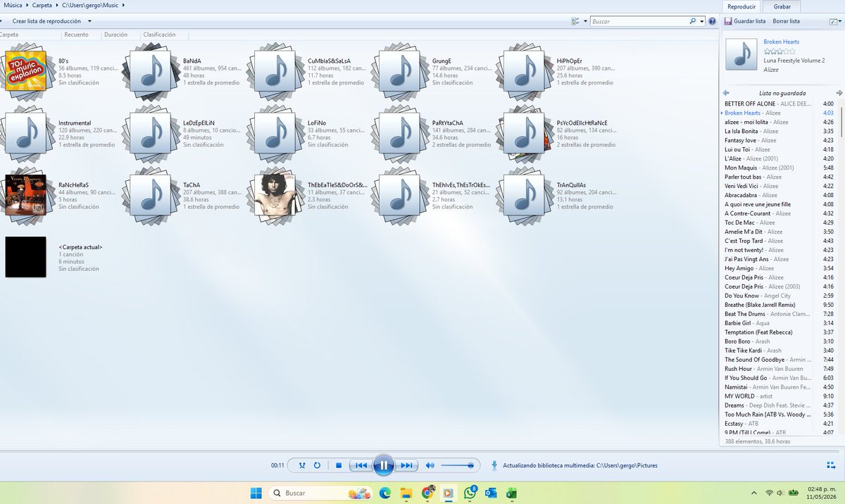Open the Instrumental folder icon
845x504 pixels.
click(x=25, y=133)
